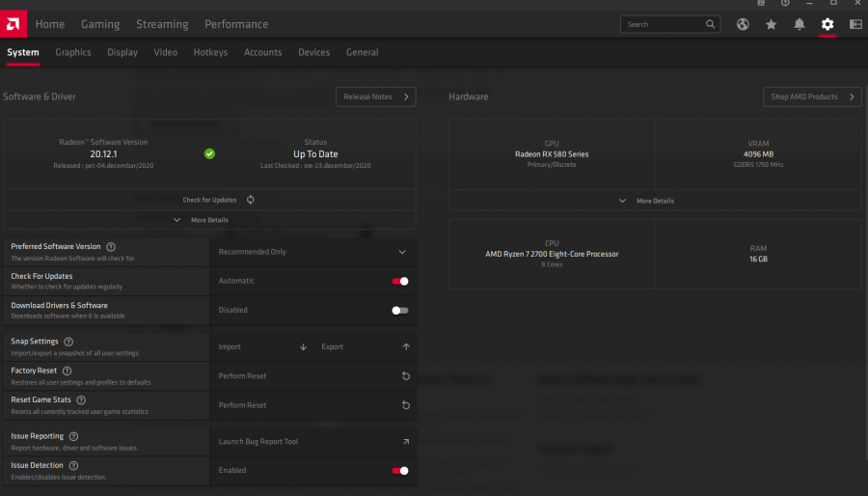Screen dimensions: 868x496
Task: Click Import in Snap Settings
Action: tap(230, 347)
